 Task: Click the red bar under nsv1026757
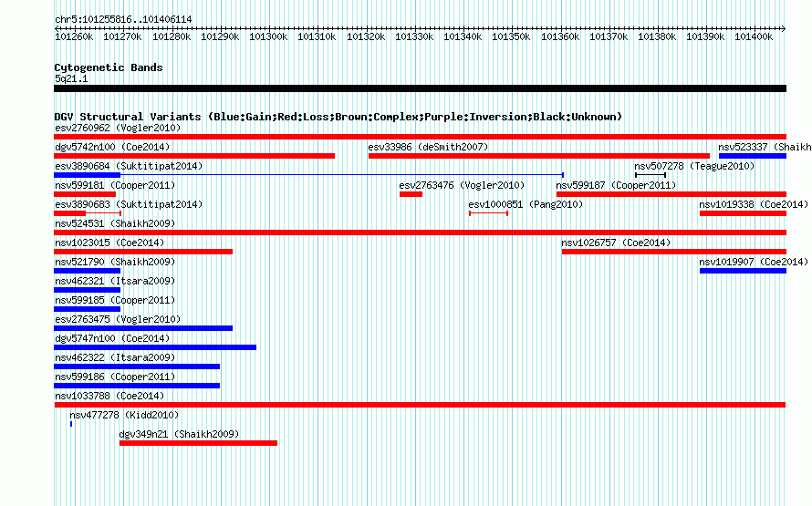673,252
